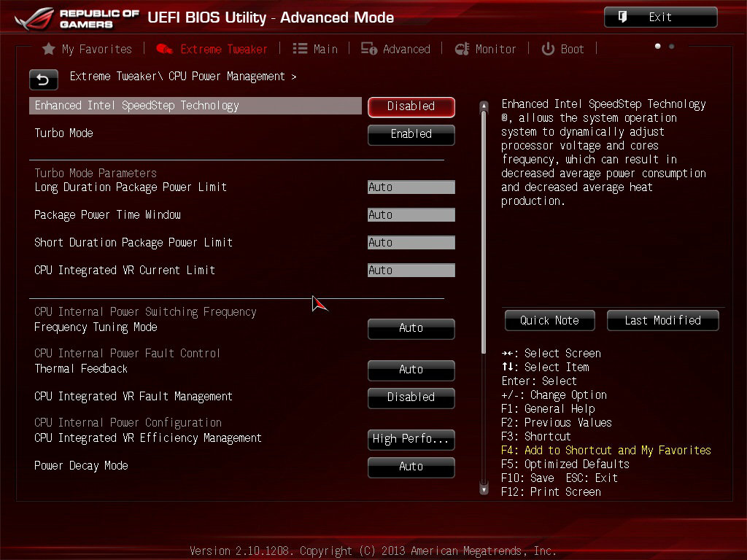Open My Favorites tab
Screen dimensions: 747x560
[x=88, y=49]
